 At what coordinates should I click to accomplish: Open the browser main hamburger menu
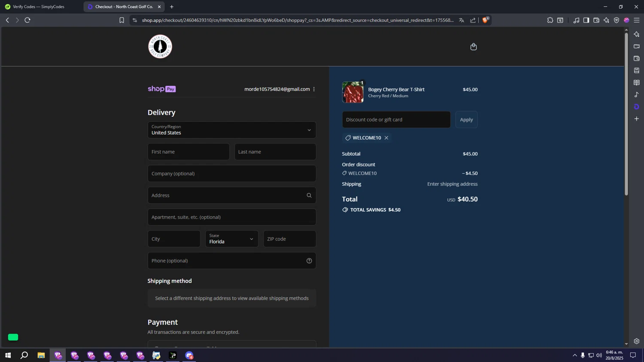pyautogui.click(x=637, y=20)
